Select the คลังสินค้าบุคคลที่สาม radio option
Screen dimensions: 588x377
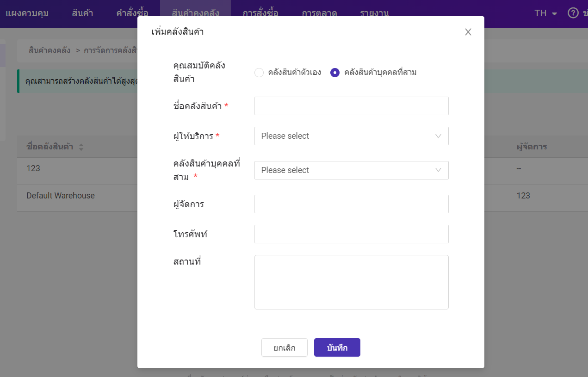pos(335,73)
